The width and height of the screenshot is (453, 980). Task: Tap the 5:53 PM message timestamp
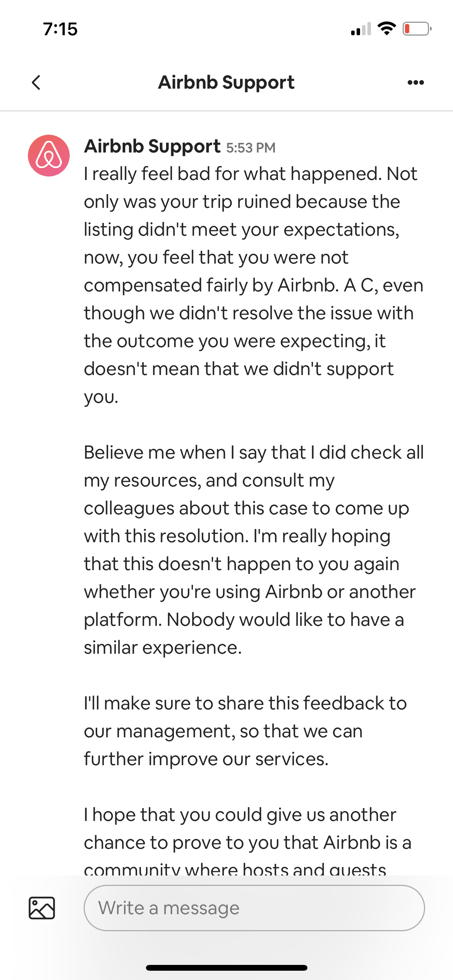point(251,148)
